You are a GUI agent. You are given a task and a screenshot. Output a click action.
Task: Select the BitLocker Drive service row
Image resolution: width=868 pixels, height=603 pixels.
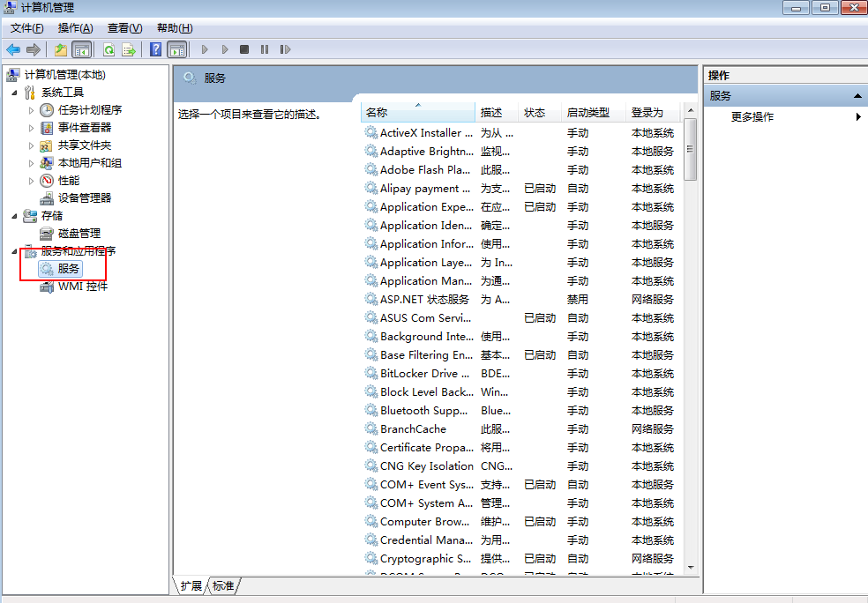pyautogui.click(x=520, y=374)
